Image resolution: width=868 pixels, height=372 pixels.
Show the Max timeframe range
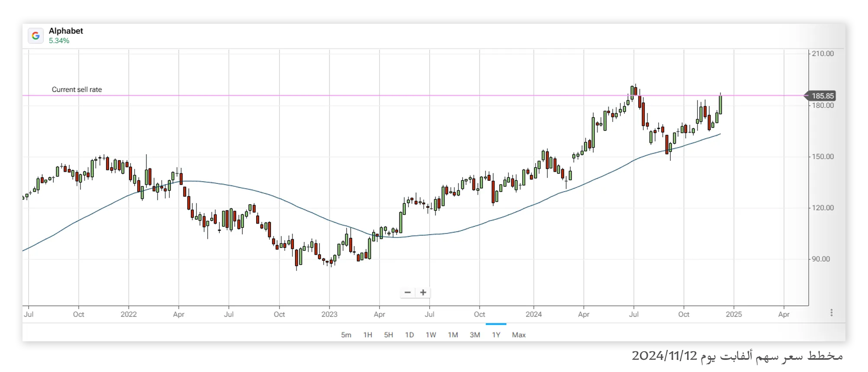coord(519,335)
